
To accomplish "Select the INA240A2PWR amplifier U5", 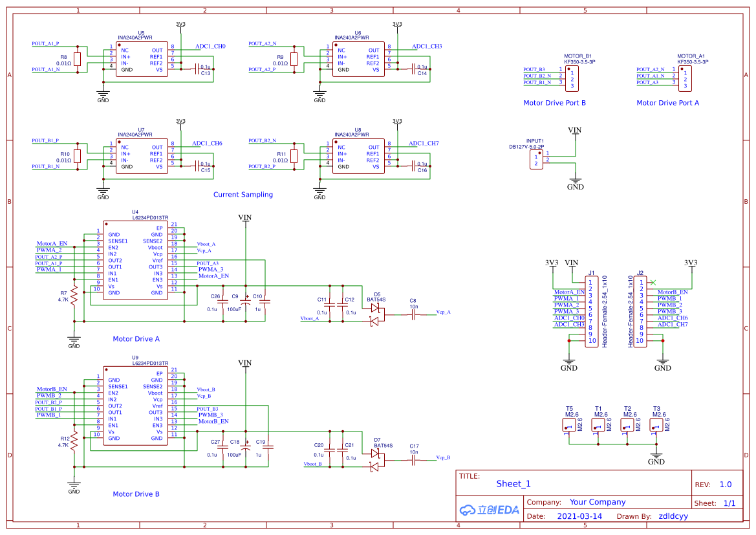I will (x=142, y=58).
